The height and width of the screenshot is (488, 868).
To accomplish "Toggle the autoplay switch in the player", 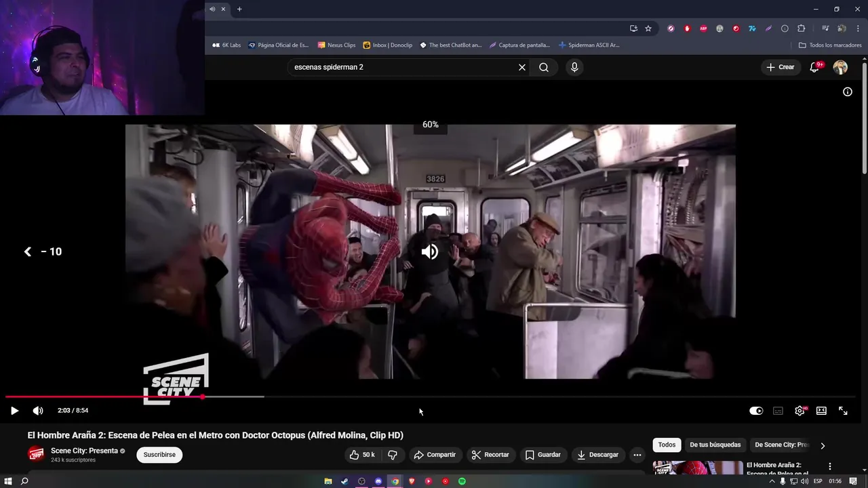I will tap(756, 411).
